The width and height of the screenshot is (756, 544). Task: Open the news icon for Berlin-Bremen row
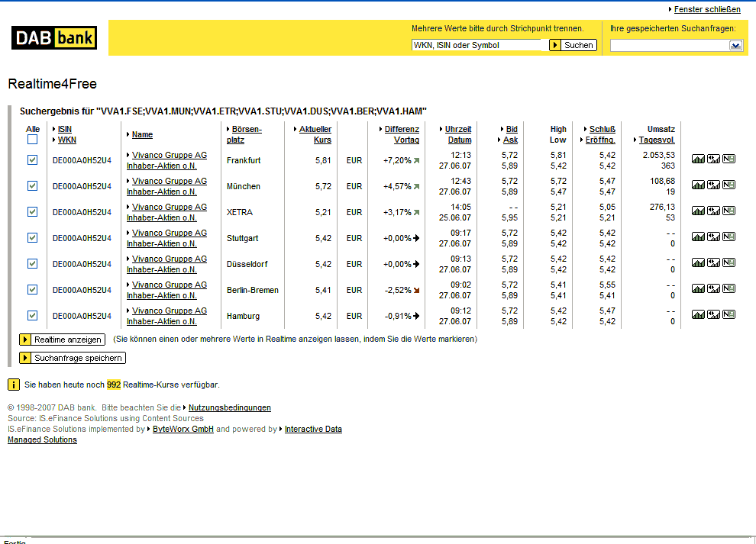[729, 289]
